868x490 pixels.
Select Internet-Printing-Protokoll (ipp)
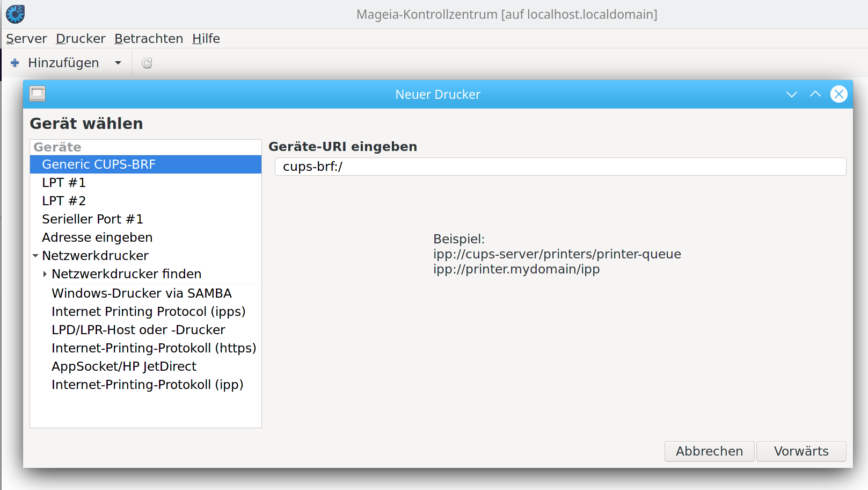pos(145,385)
